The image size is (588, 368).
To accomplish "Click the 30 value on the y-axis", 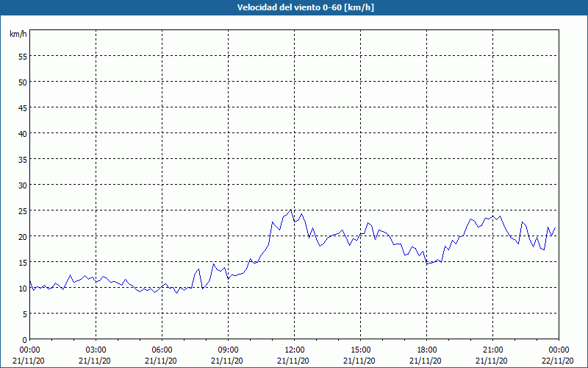I will coord(23,185).
